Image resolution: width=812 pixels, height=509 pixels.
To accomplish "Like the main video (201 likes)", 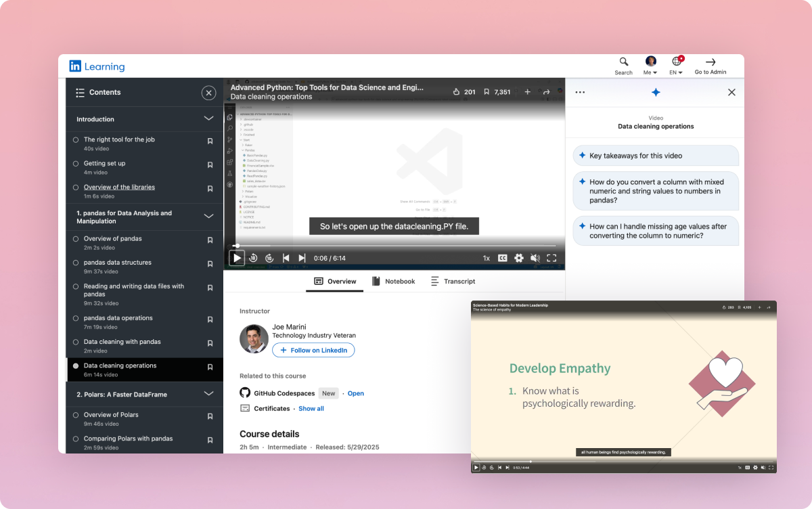I will point(464,92).
